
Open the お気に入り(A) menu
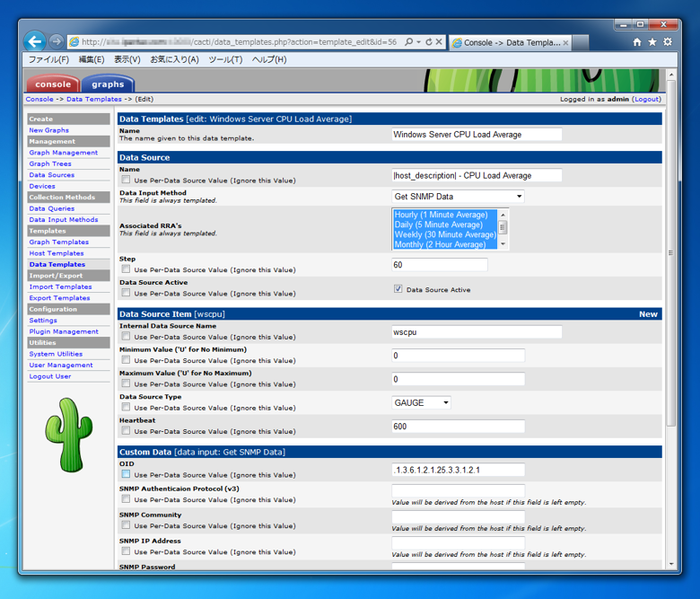[x=174, y=59]
